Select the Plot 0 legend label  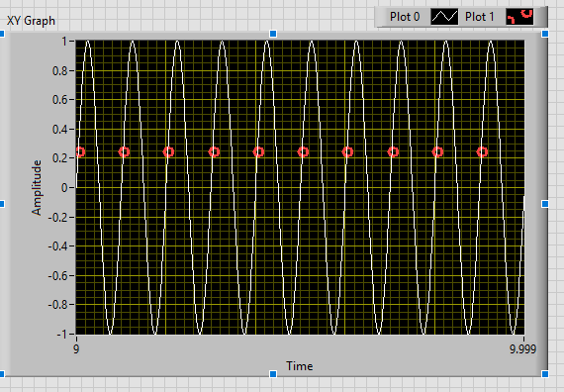(x=405, y=17)
